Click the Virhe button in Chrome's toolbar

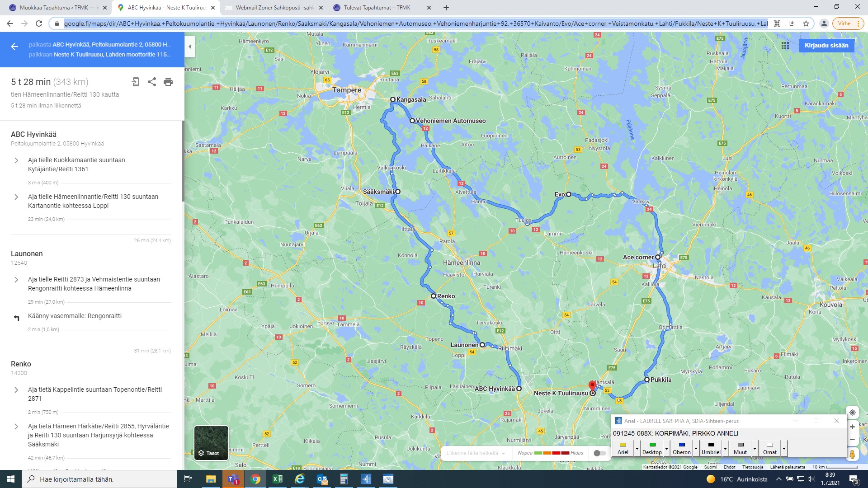[847, 23]
